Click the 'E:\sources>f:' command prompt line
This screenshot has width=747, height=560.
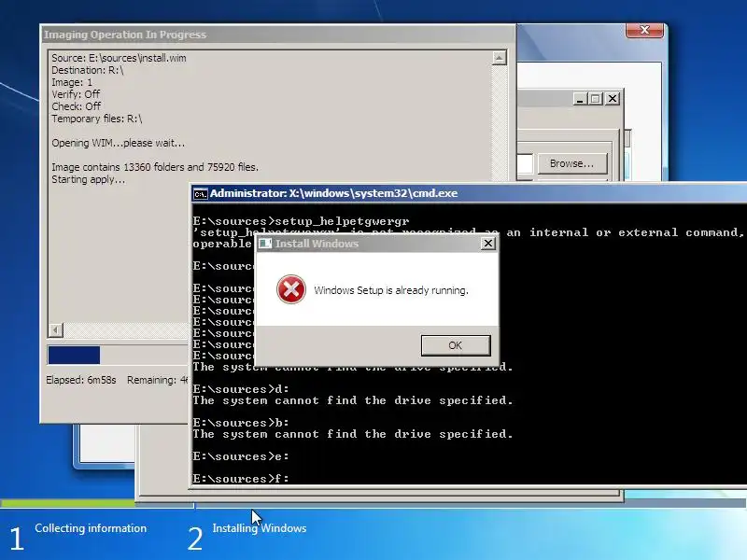pos(241,478)
